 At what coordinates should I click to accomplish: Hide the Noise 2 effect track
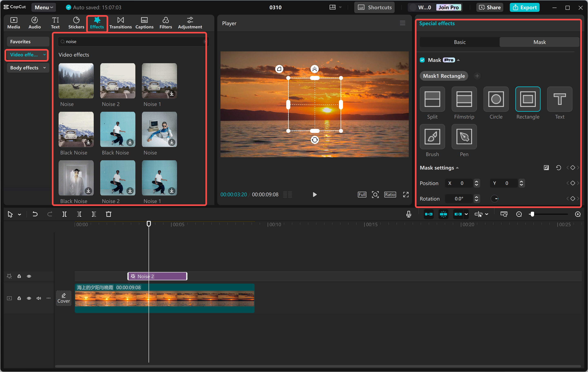pyautogui.click(x=29, y=276)
